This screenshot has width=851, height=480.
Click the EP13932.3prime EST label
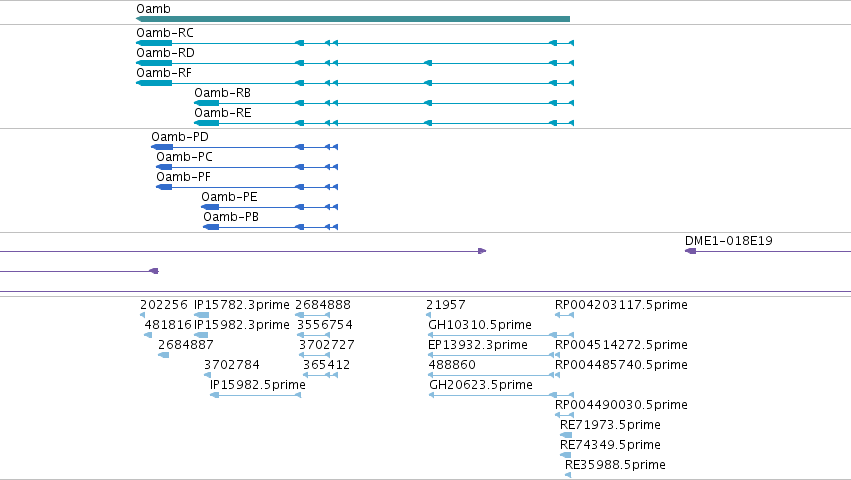pos(478,345)
